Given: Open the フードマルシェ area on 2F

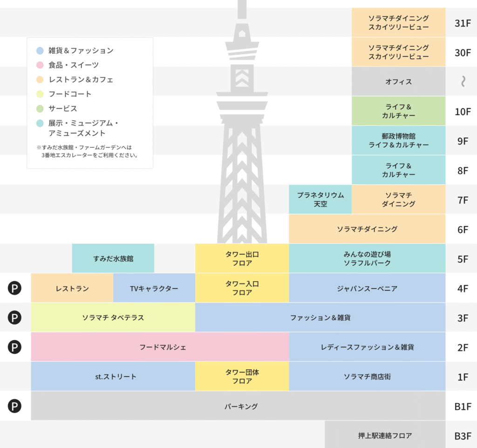Looking at the screenshot, I should click(160, 347).
